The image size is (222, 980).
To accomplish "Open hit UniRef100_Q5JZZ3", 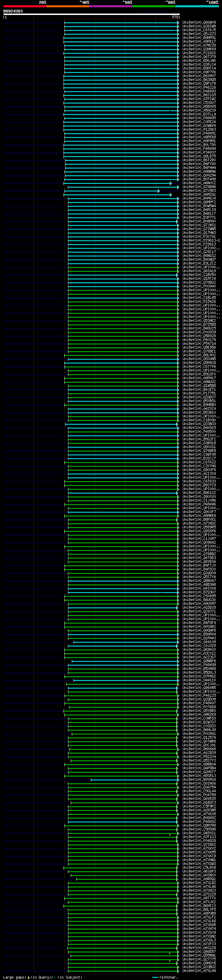I will pyautogui.click(x=199, y=34).
